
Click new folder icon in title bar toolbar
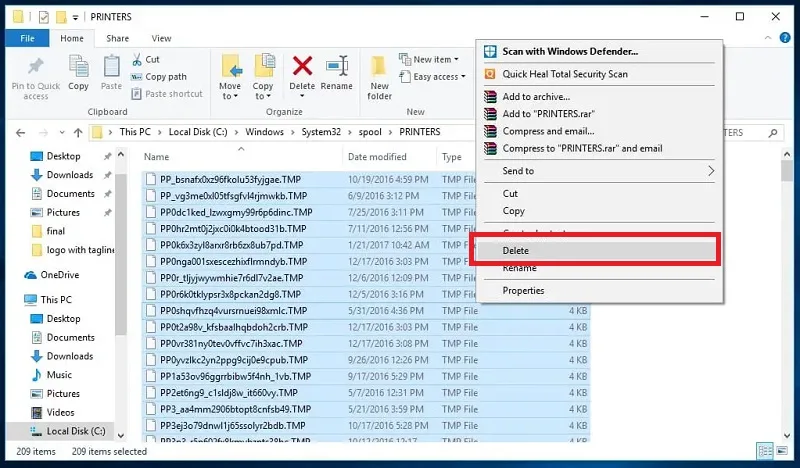click(x=61, y=17)
